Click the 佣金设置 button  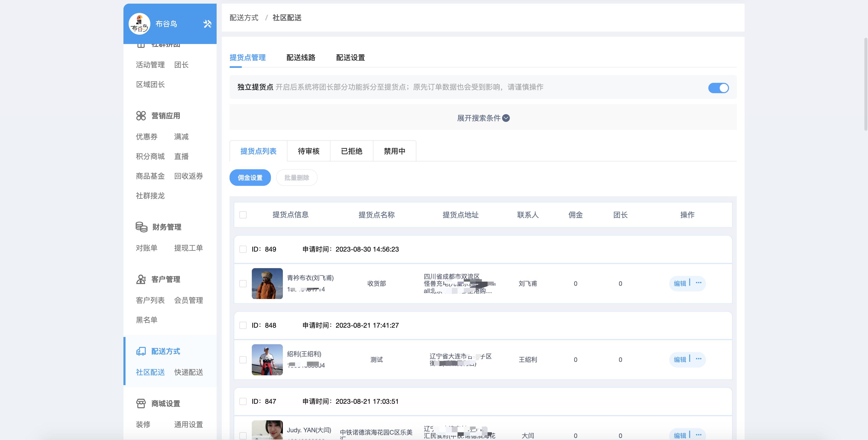click(250, 178)
